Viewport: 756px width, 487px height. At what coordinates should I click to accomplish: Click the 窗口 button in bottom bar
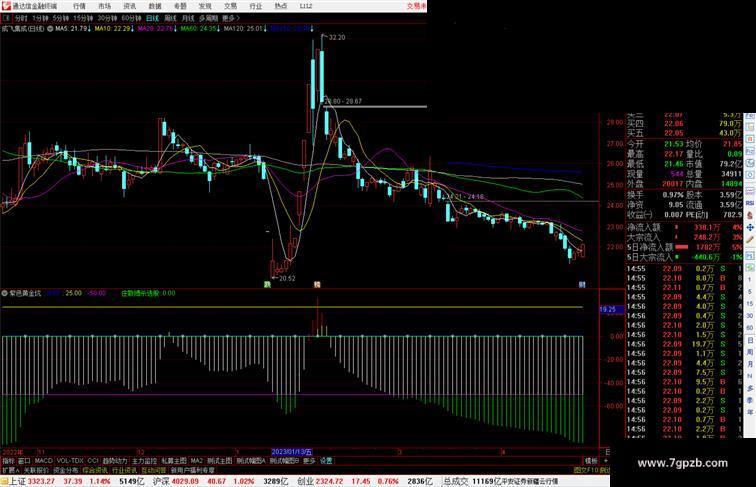click(24, 461)
